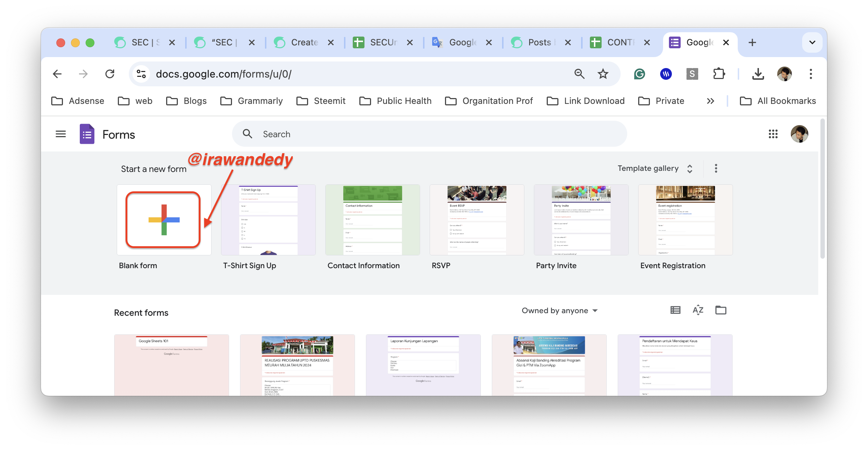
Task: Show hidden bookmarks with the double chevron
Action: 710,101
